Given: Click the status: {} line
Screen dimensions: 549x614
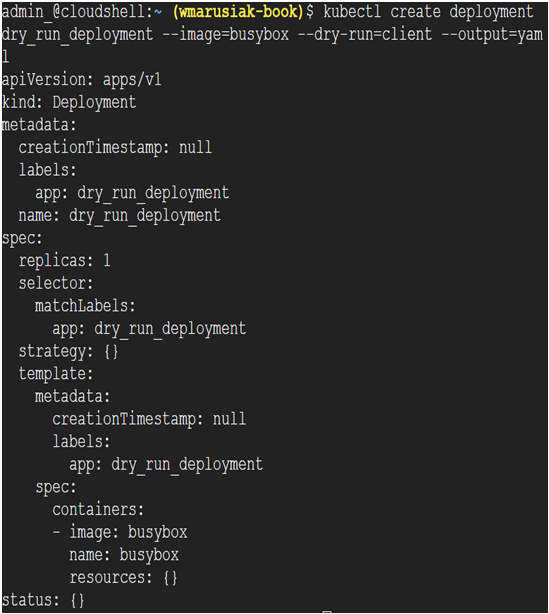Looking at the screenshot, I should pos(43,600).
